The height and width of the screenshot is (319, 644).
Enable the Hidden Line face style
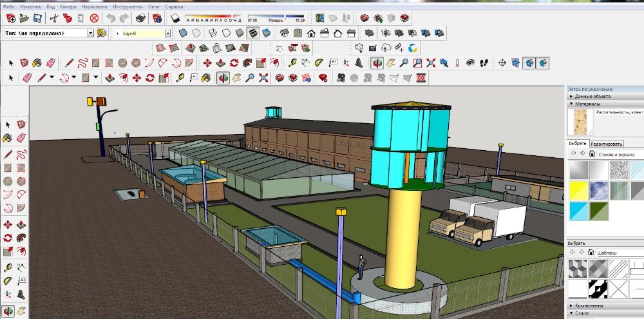[226, 34]
